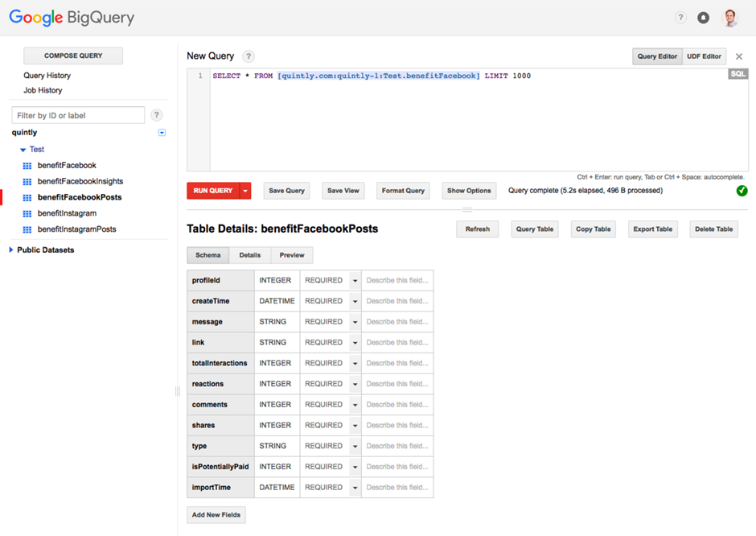Image resolution: width=756 pixels, height=536 pixels.
Task: Open mode dropdown for importTime field
Action: pos(355,488)
